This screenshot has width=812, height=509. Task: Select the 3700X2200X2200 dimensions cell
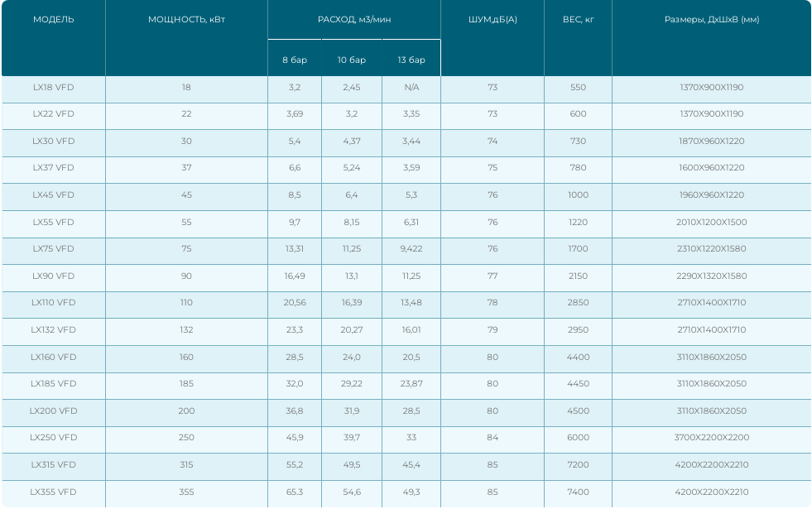711,438
